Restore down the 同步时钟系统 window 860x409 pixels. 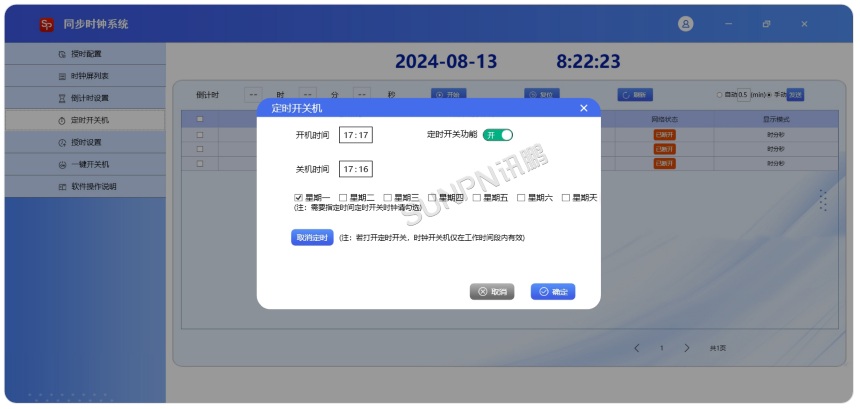766,24
